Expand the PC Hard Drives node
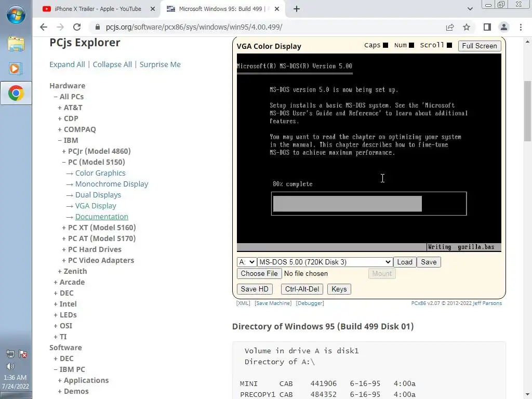The width and height of the screenshot is (532, 399). (92, 249)
